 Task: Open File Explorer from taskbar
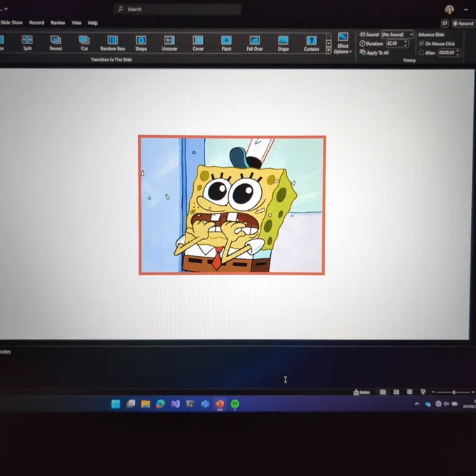coord(146,404)
